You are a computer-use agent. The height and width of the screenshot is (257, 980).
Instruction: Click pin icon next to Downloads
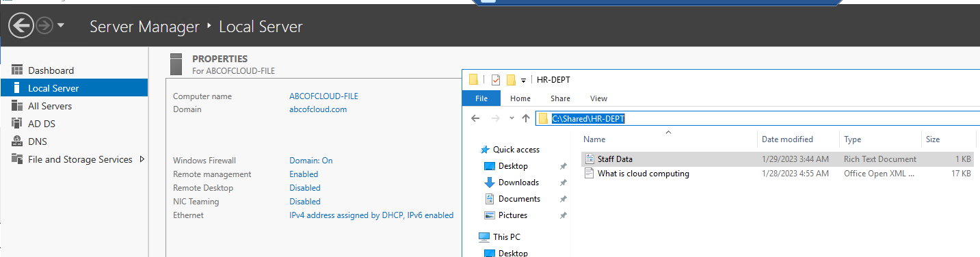click(564, 182)
